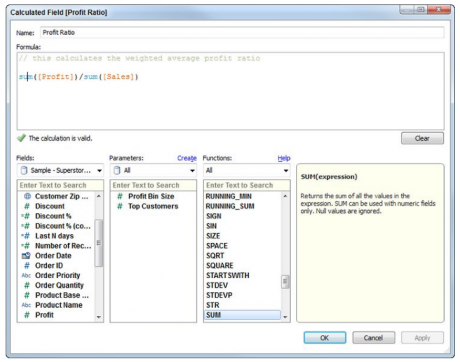Click the globe icon beside Customer Zip
Screen dimensions: 460x362
point(27,196)
